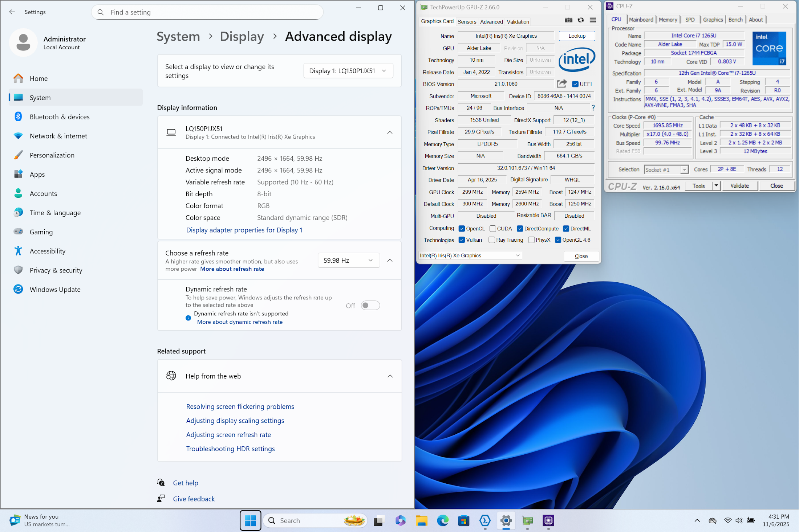
Task: Enable Ray Tracing checkbox
Action: pyautogui.click(x=492, y=240)
